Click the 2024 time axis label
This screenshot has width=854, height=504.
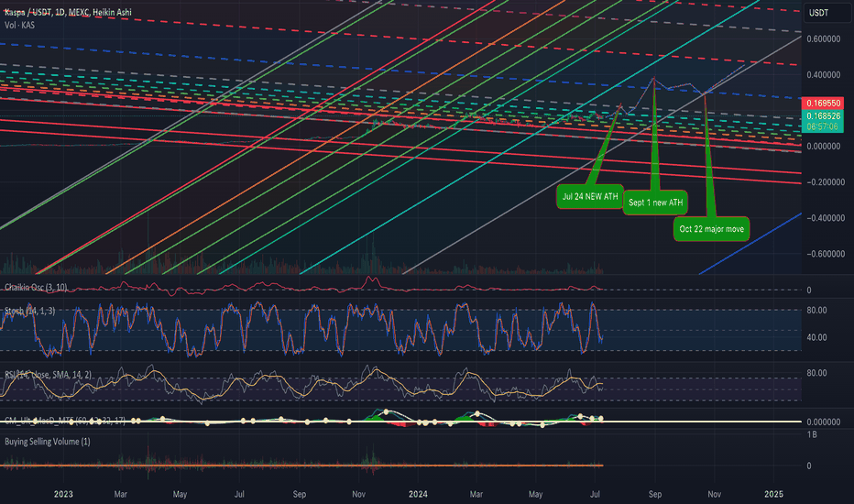coord(418,494)
